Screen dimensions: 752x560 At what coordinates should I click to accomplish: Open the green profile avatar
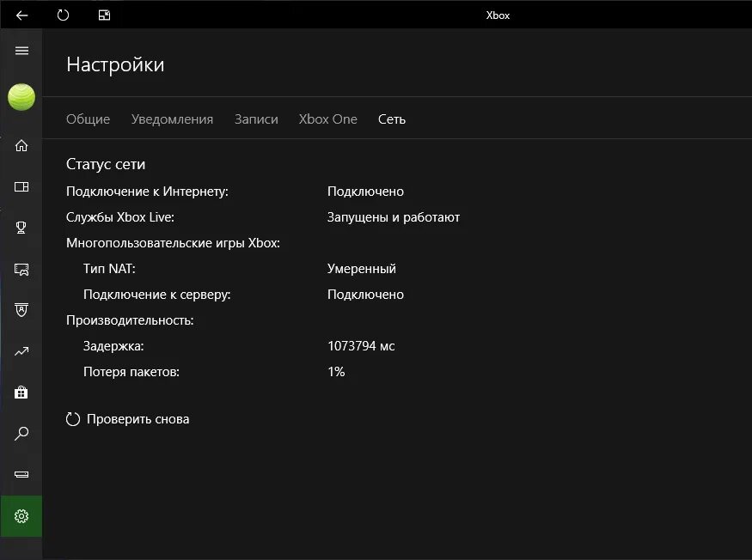21,97
